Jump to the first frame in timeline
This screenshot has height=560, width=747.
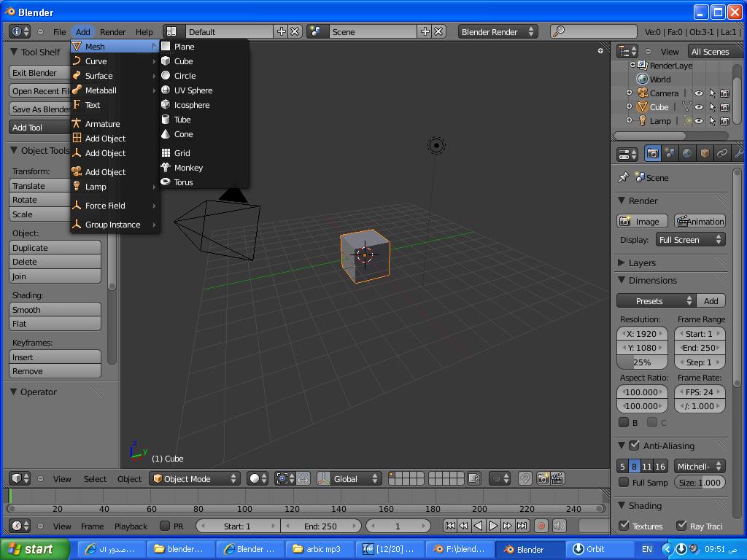(449, 526)
